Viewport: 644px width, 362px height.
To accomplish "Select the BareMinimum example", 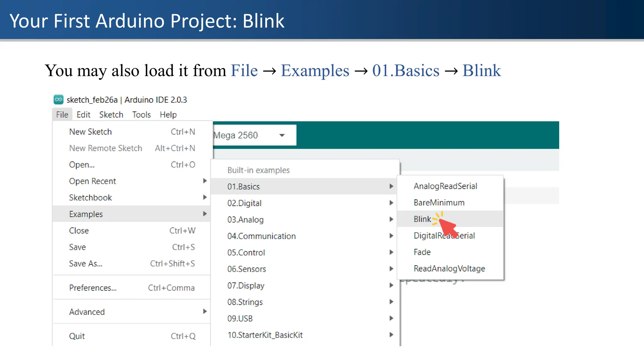I will tap(439, 203).
